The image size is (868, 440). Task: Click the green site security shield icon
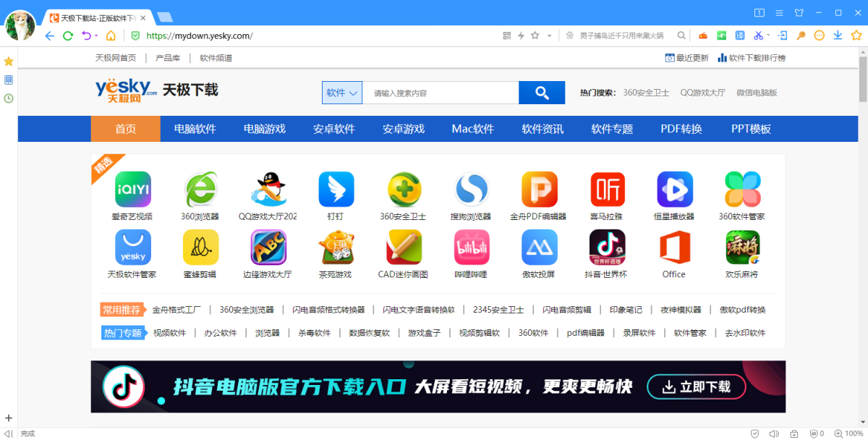point(135,35)
